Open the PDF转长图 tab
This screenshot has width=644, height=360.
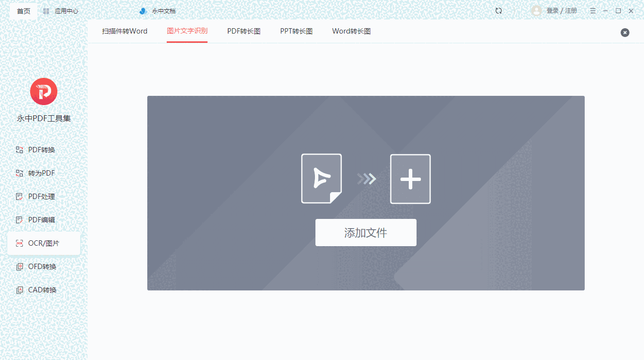click(243, 31)
